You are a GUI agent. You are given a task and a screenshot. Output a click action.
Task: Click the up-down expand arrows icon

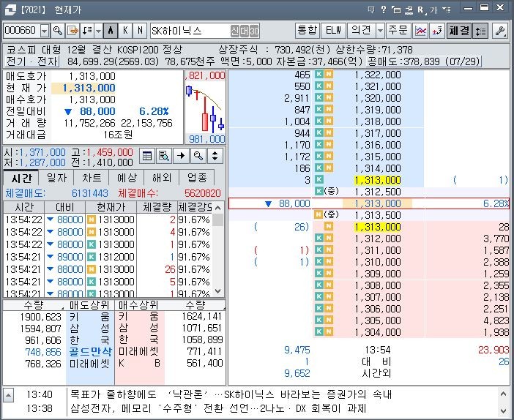215,156
